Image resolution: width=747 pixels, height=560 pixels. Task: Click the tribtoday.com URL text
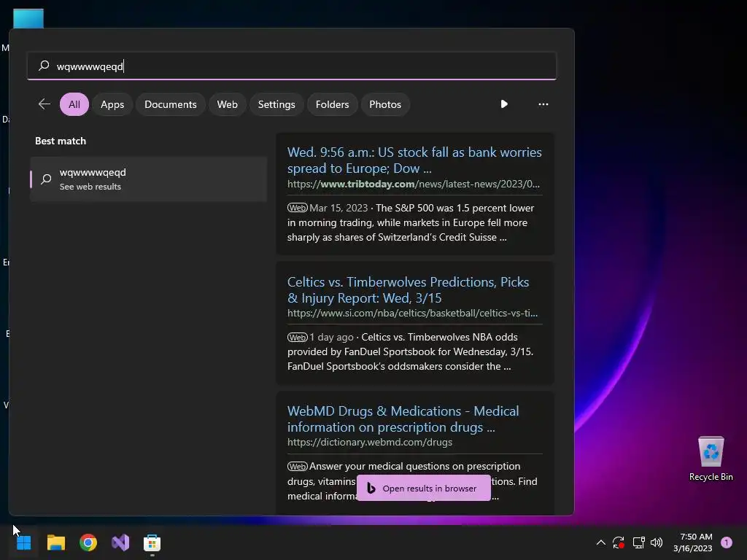[x=413, y=184]
